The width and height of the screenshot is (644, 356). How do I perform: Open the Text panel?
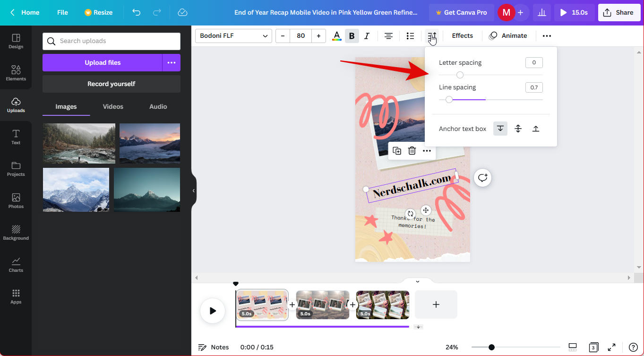click(x=16, y=137)
